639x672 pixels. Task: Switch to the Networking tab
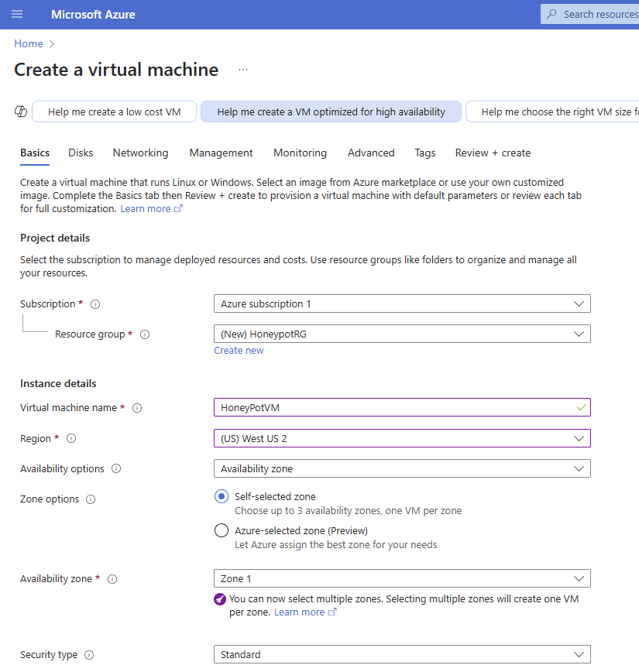tap(141, 153)
